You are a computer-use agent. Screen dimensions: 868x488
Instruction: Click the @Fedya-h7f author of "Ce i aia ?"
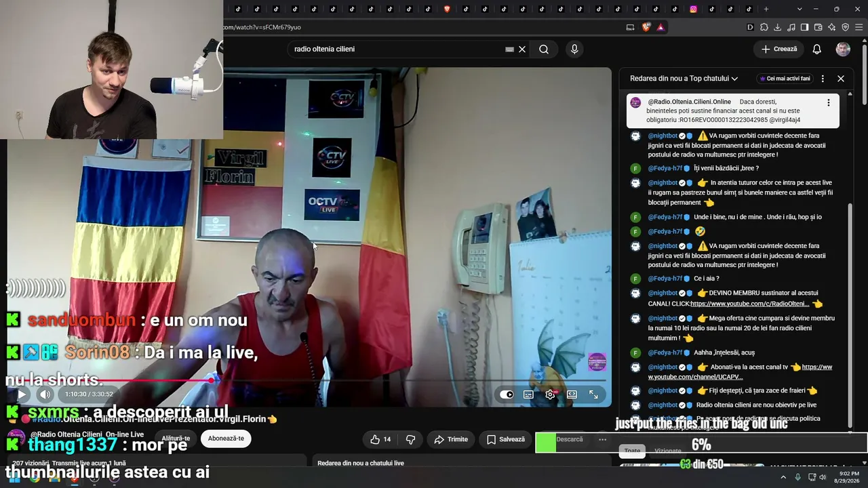(x=665, y=279)
